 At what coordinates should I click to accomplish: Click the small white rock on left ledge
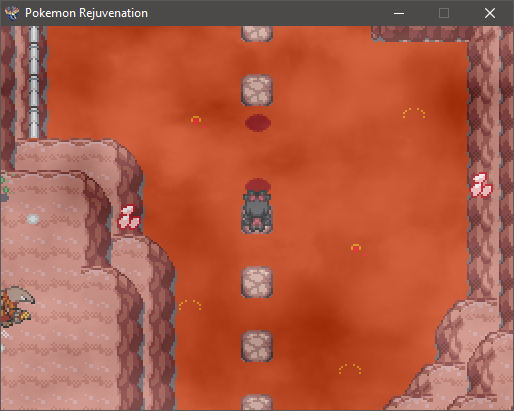[33, 219]
